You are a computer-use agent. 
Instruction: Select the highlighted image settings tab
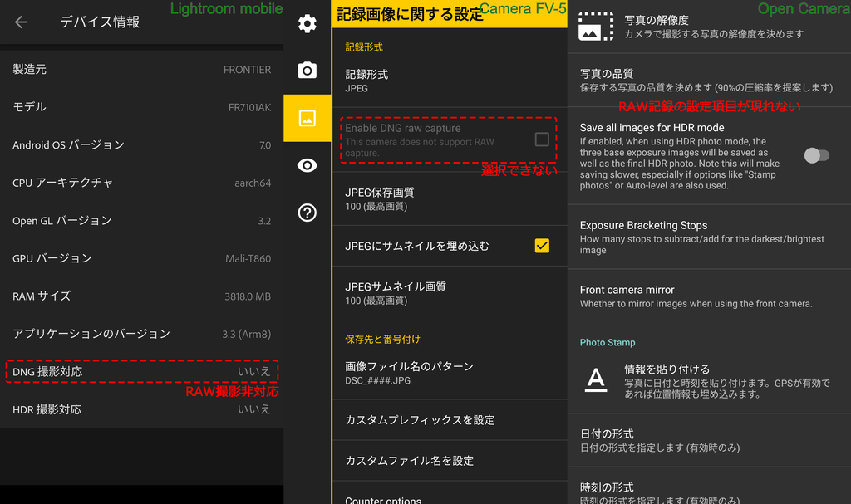tap(307, 118)
